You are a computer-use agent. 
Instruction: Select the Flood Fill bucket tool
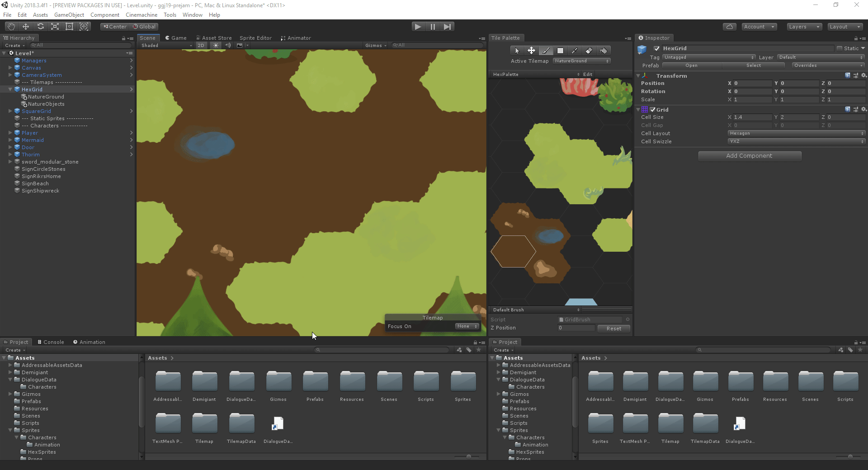click(604, 50)
